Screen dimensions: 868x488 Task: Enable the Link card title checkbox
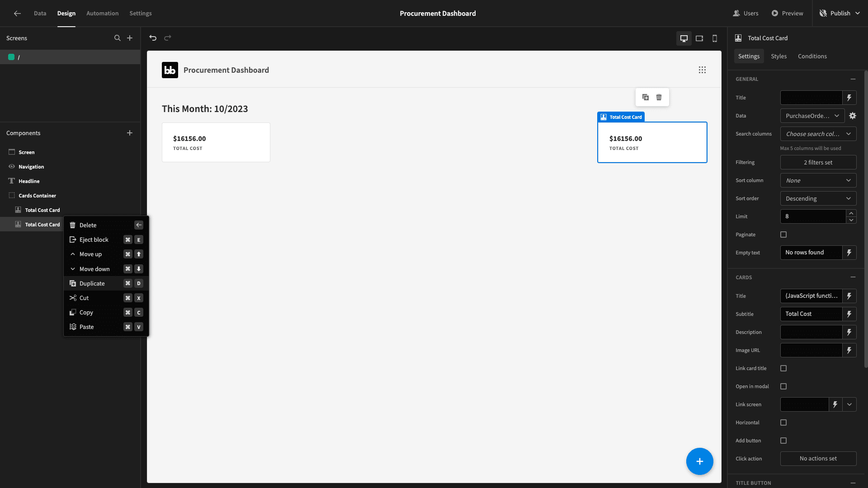(x=783, y=368)
